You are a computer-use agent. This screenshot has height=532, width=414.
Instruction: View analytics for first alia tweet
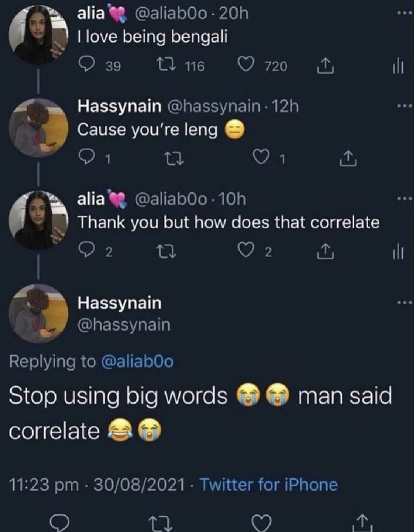tap(398, 66)
